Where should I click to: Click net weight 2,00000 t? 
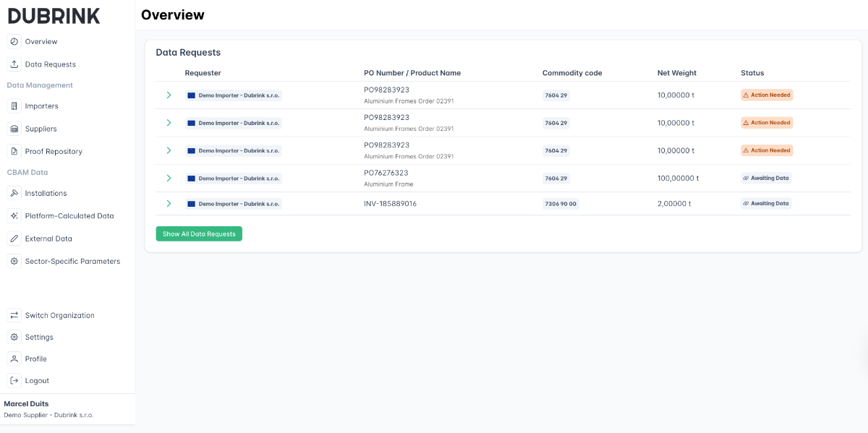pyautogui.click(x=674, y=204)
